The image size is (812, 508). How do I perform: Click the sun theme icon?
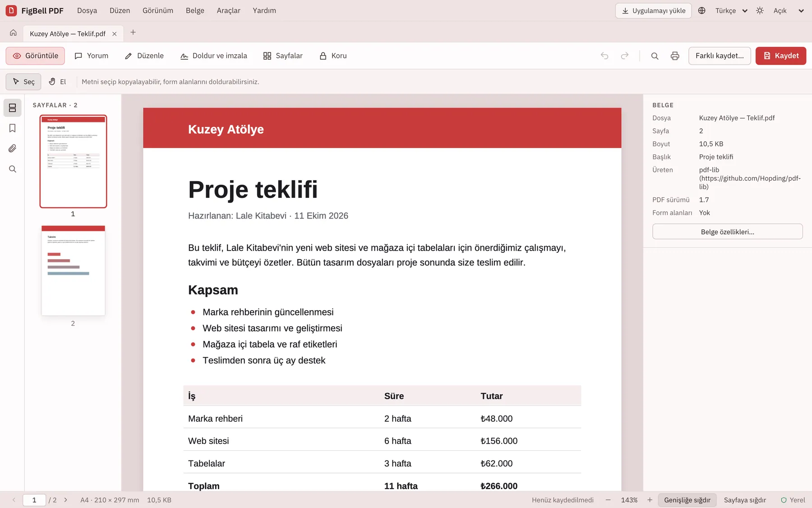pyautogui.click(x=760, y=11)
